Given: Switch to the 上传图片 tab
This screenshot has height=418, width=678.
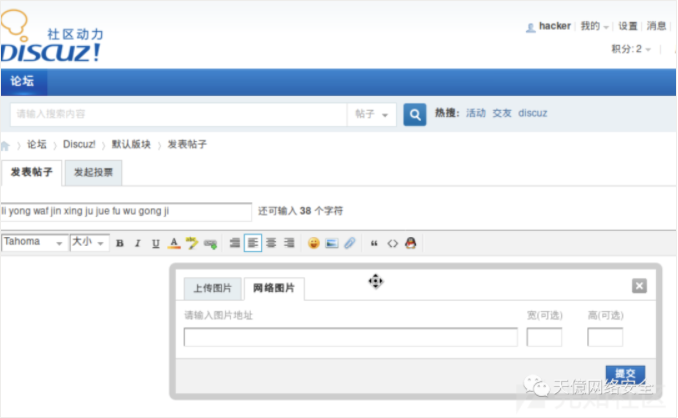Looking at the screenshot, I should (x=211, y=289).
